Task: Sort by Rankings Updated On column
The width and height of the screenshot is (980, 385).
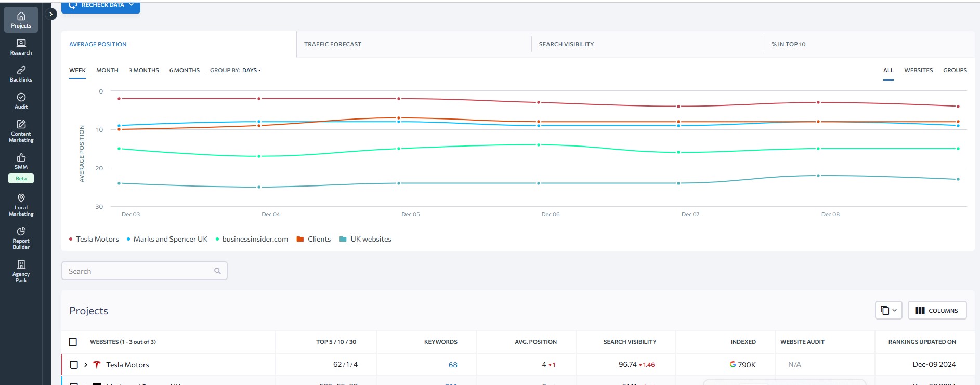Action: [x=922, y=342]
